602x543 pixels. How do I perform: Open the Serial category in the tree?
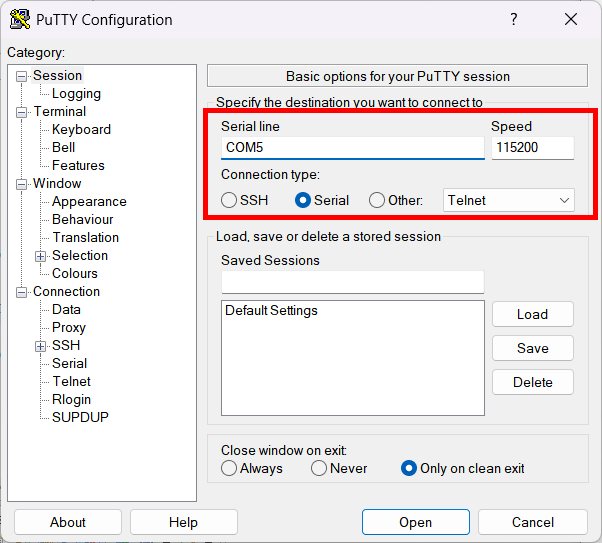pyautogui.click(x=69, y=364)
